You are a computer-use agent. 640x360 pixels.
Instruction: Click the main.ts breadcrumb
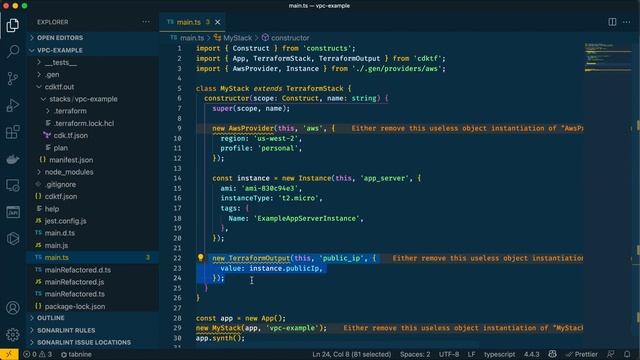click(192, 38)
